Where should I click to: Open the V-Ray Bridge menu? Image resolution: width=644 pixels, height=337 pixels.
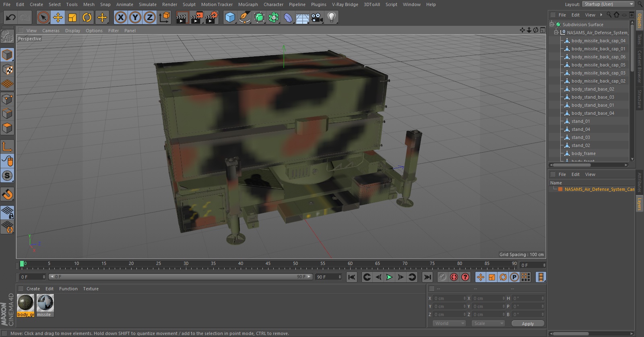pyautogui.click(x=345, y=4)
